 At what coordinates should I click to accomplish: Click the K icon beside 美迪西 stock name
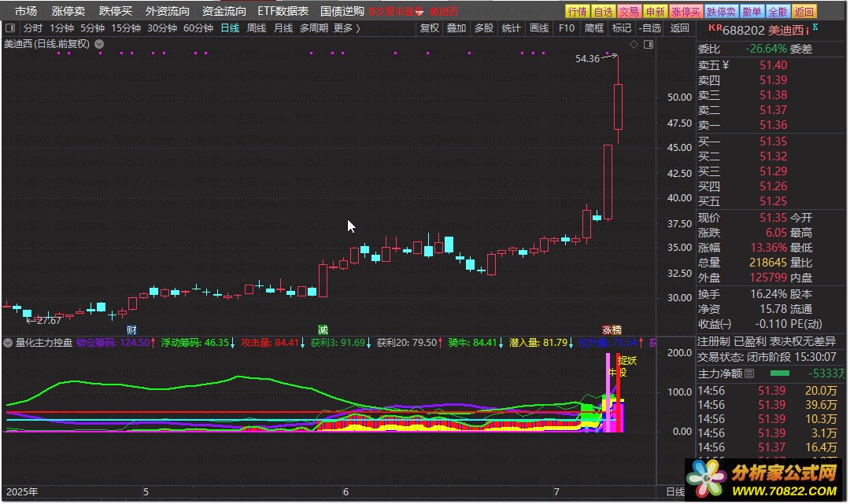click(x=815, y=27)
